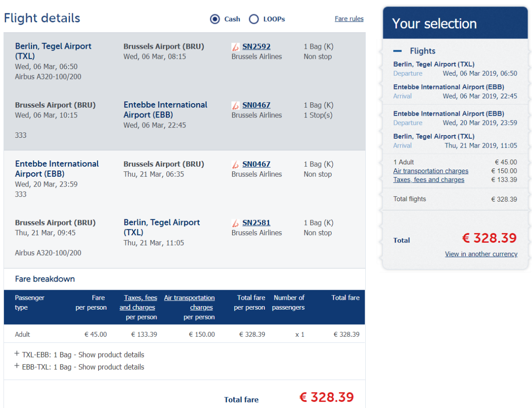Open flight number SN2581 details

256,222
